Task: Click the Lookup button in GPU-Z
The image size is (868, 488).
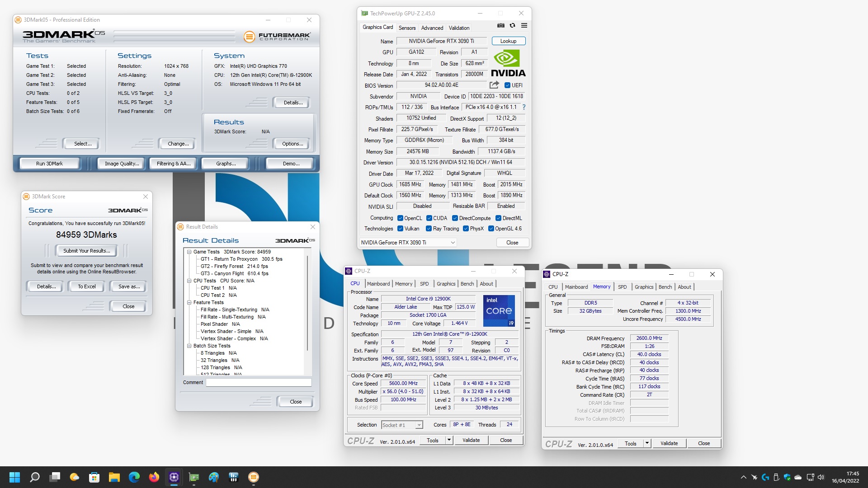Action: 508,41
